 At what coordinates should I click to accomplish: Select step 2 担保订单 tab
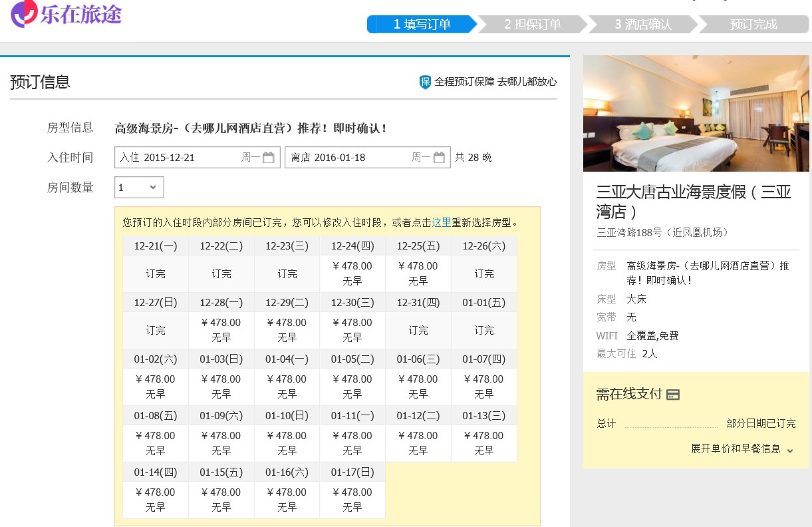[532, 25]
